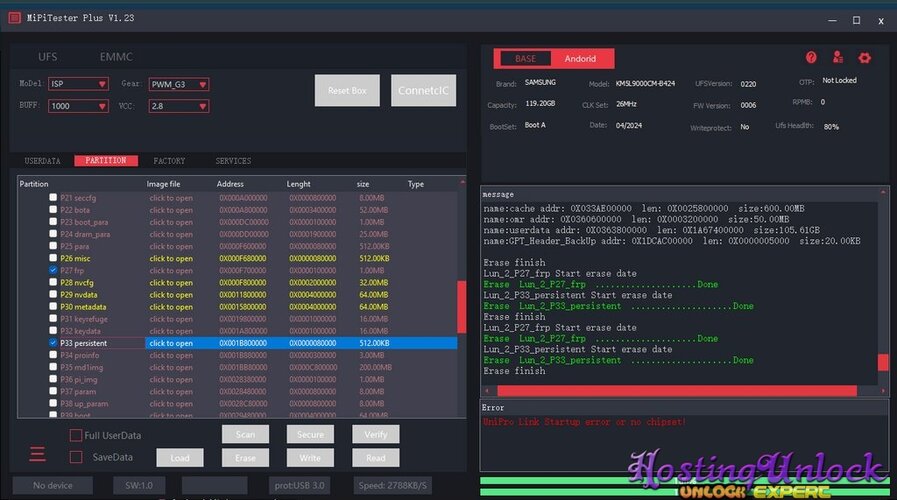Click the Erase button
This screenshot has width=897, height=500.
[245, 458]
